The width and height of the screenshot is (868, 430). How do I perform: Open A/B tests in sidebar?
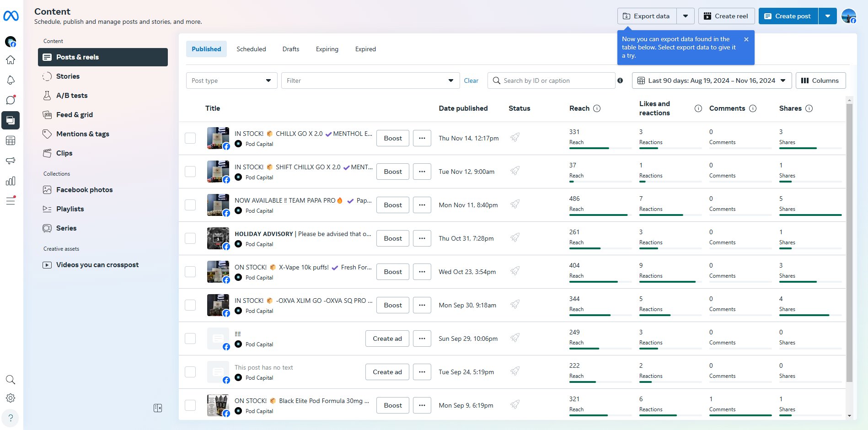coord(103,96)
